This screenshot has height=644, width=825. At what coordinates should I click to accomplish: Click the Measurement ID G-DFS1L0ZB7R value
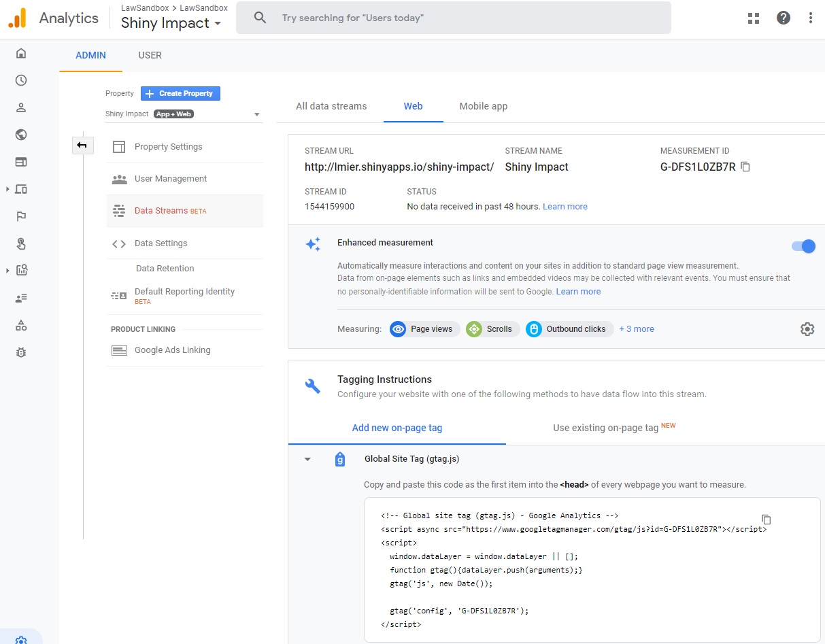(698, 167)
